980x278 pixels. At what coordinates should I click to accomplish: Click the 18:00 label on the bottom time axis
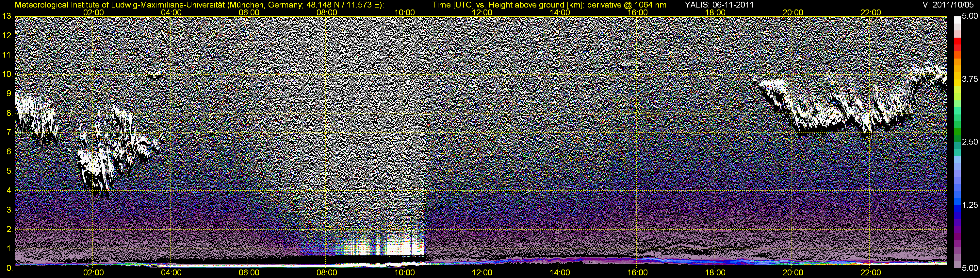(715, 273)
